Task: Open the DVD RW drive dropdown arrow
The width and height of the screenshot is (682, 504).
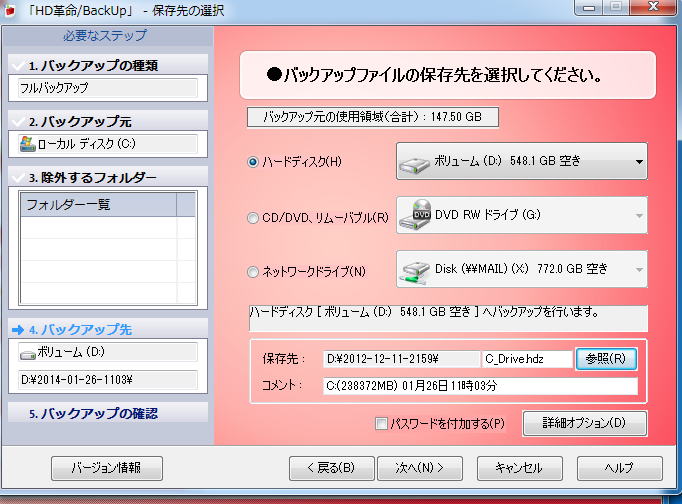Action: click(638, 215)
